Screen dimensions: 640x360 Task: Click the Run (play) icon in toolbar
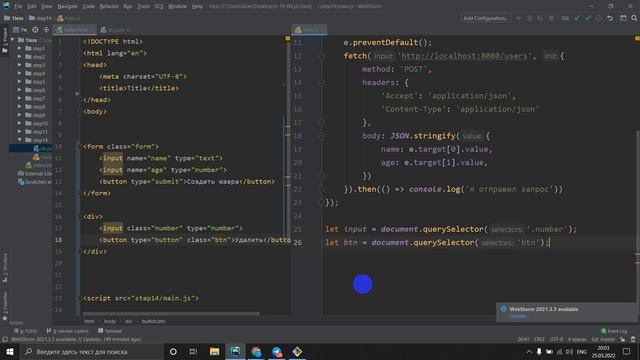click(519, 18)
